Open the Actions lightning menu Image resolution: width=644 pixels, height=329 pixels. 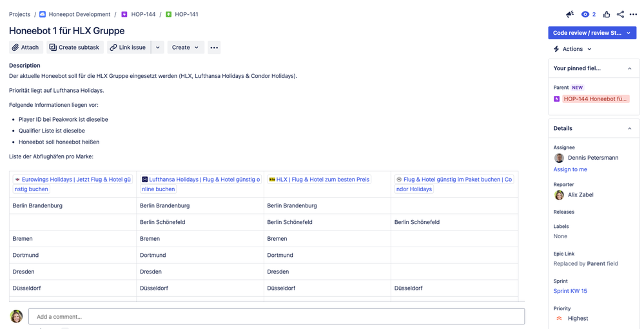point(573,49)
